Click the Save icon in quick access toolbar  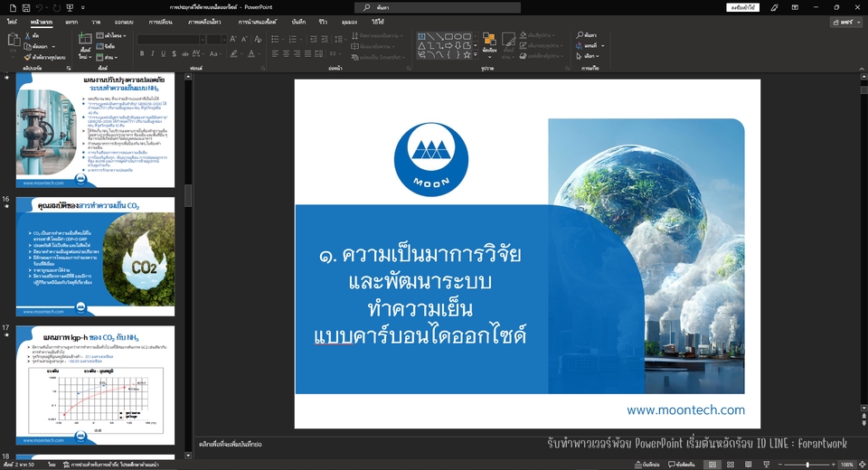(25, 7)
